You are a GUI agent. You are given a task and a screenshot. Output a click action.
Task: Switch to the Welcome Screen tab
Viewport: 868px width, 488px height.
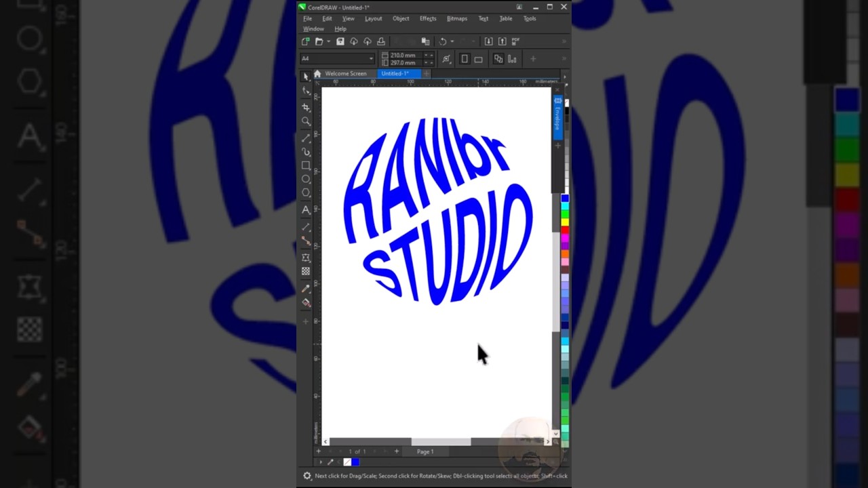tap(345, 73)
